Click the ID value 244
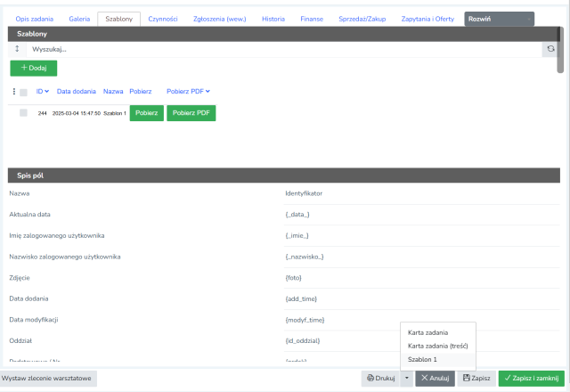This screenshot has width=570, height=392. tap(42, 113)
